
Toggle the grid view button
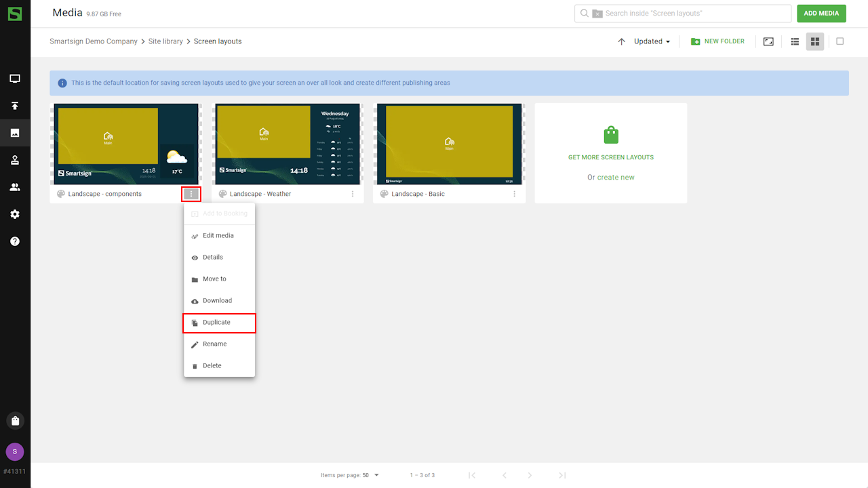pyautogui.click(x=815, y=41)
